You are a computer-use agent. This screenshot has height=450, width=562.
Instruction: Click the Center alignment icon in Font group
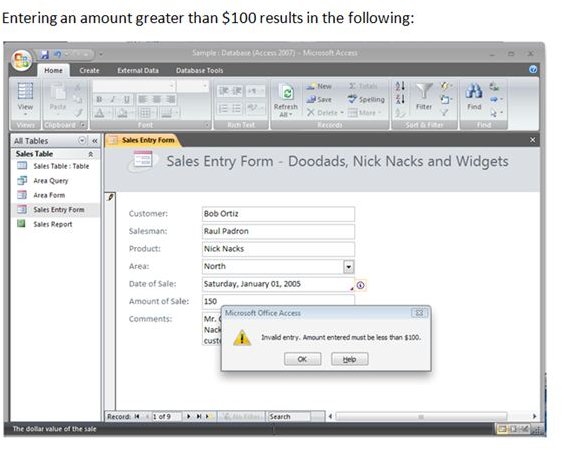pyautogui.click(x=157, y=99)
